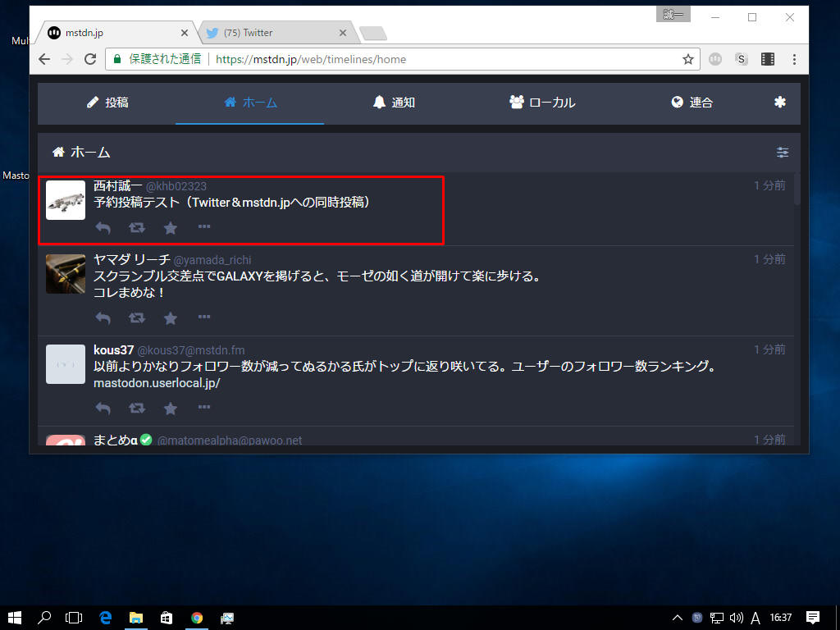Open the mastodon.userlocal.jp link
Image resolution: width=840 pixels, height=630 pixels.
pyautogui.click(x=157, y=383)
